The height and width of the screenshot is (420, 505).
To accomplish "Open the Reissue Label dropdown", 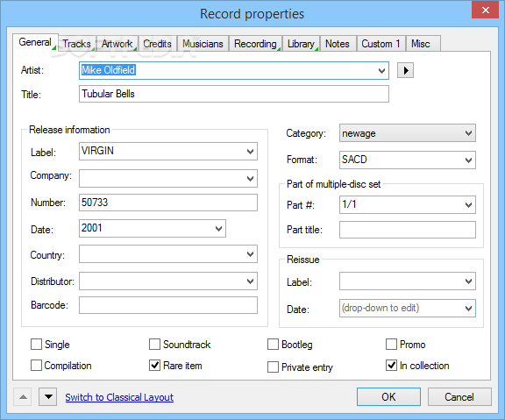I will click(468, 281).
